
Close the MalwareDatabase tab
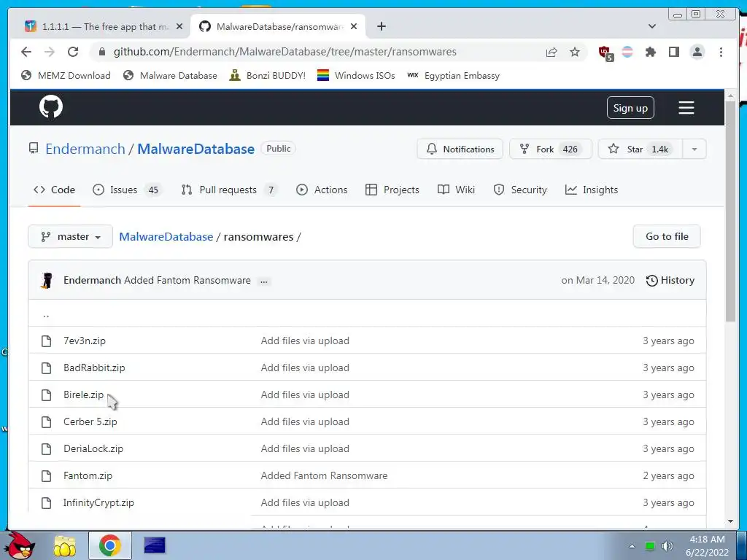coord(354,27)
